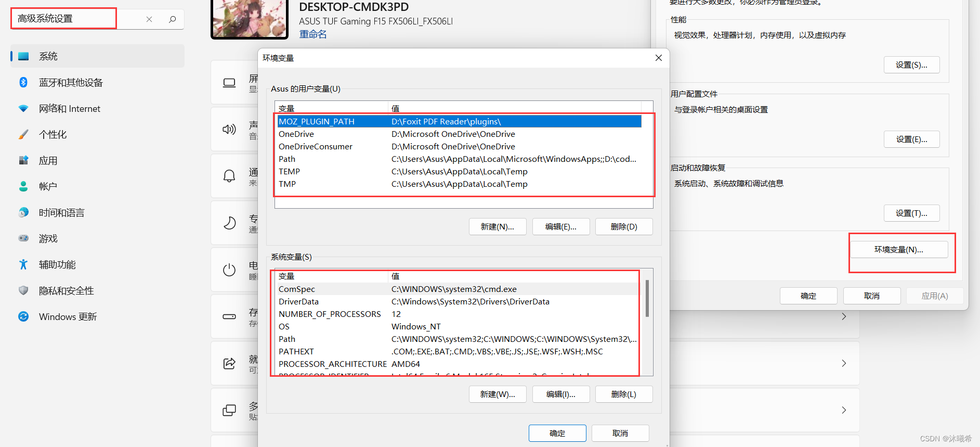Viewport: 980px width, 447px height.
Task: Expand the multitasking row chevron
Action: pyautogui.click(x=844, y=410)
